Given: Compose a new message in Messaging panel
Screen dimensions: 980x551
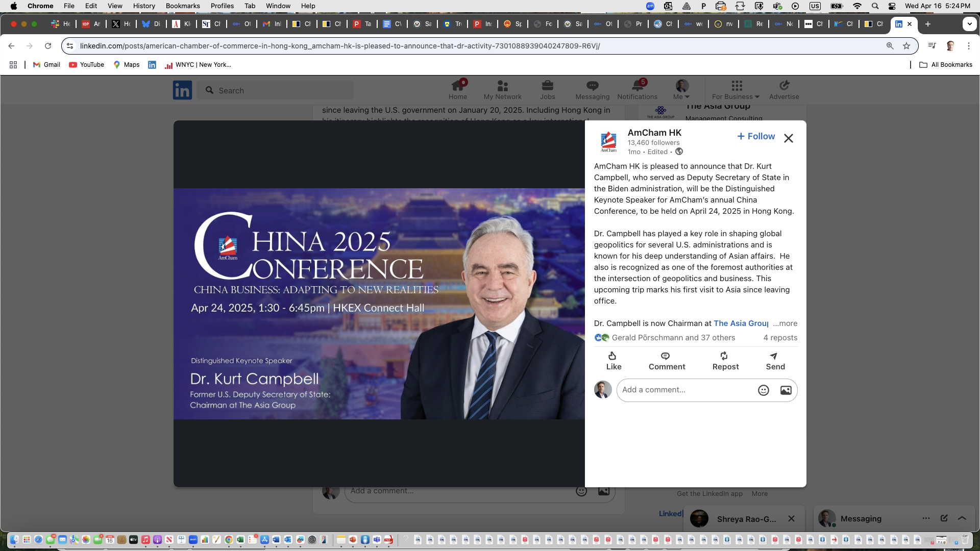Looking at the screenshot, I should point(944,518).
